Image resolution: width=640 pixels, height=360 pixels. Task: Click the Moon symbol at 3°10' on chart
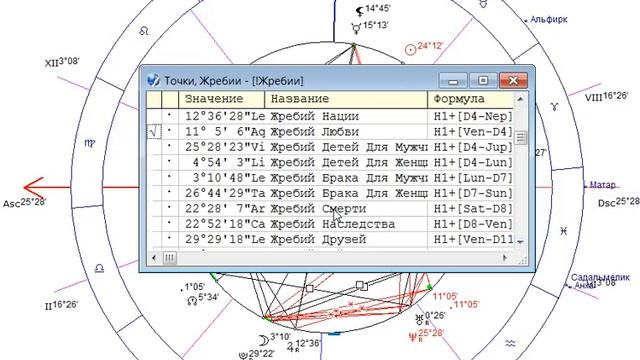click(264, 340)
